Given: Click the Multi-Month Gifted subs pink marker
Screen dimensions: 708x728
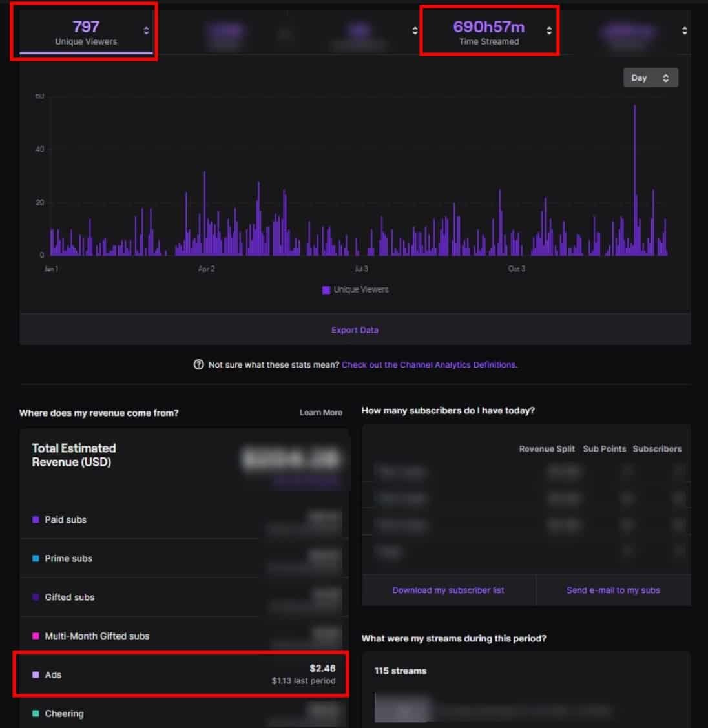Looking at the screenshot, I should [x=36, y=636].
